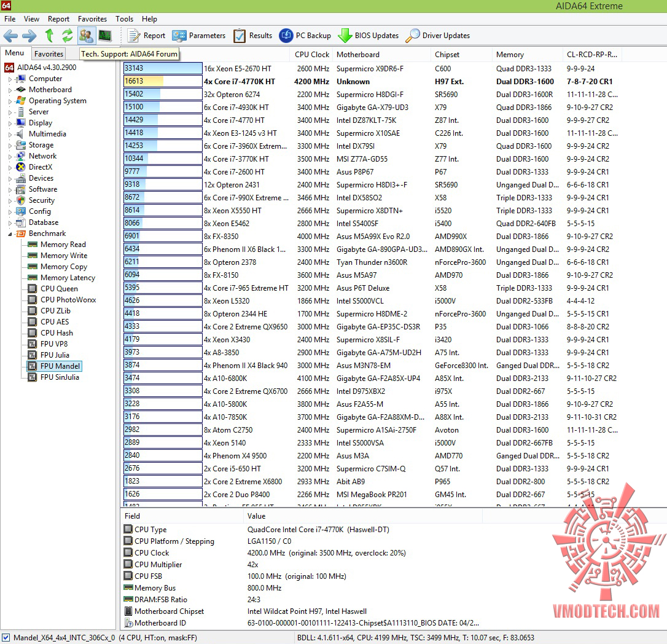
Task: Expand the Operating System tree node
Action: (x=10, y=101)
